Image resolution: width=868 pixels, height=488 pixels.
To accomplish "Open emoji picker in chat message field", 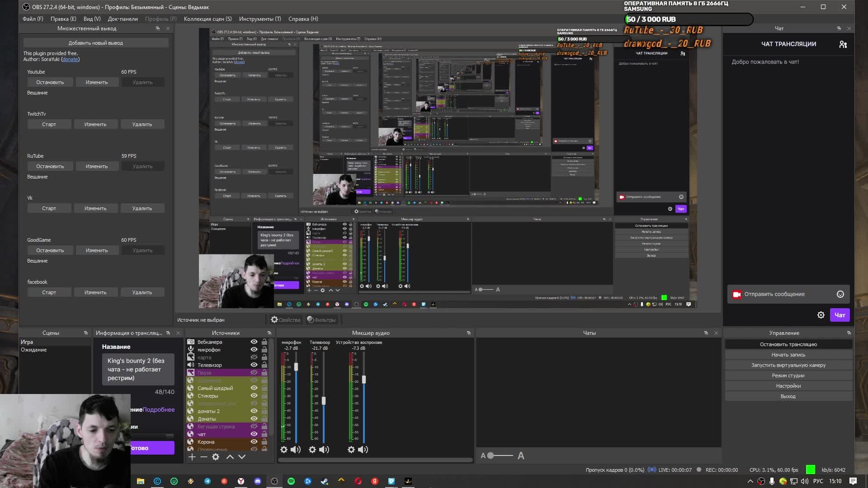I will click(x=840, y=294).
